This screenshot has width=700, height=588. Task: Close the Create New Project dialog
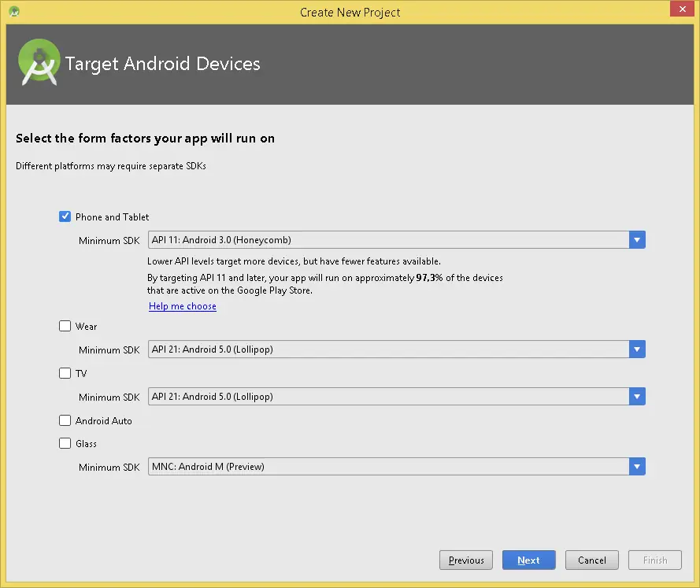pos(682,9)
